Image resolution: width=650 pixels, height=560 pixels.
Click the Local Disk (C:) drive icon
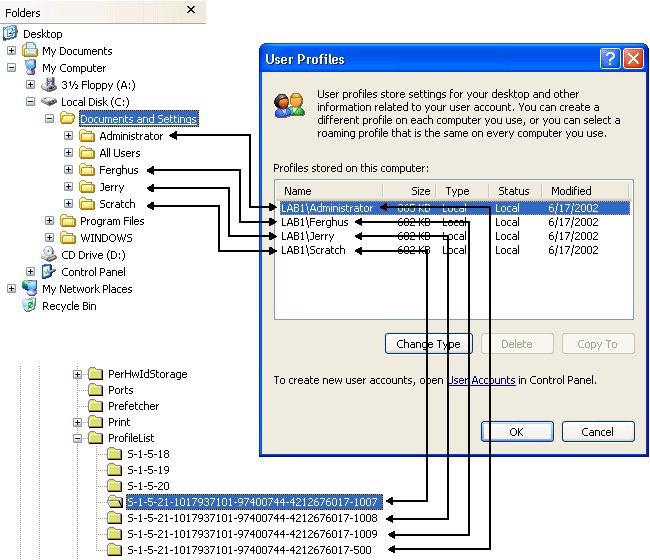pos(49,102)
